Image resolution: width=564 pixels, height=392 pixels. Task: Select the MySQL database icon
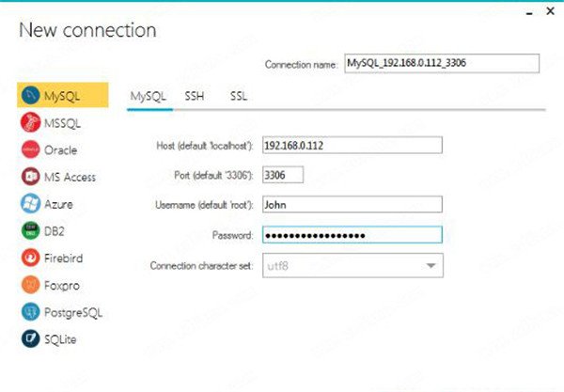point(29,95)
